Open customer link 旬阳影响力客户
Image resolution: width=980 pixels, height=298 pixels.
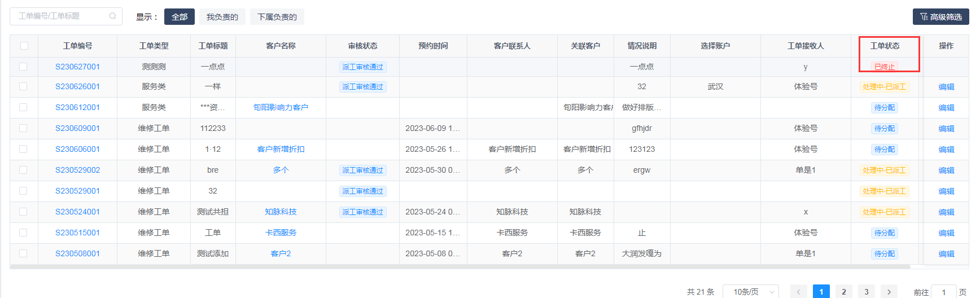pos(281,107)
